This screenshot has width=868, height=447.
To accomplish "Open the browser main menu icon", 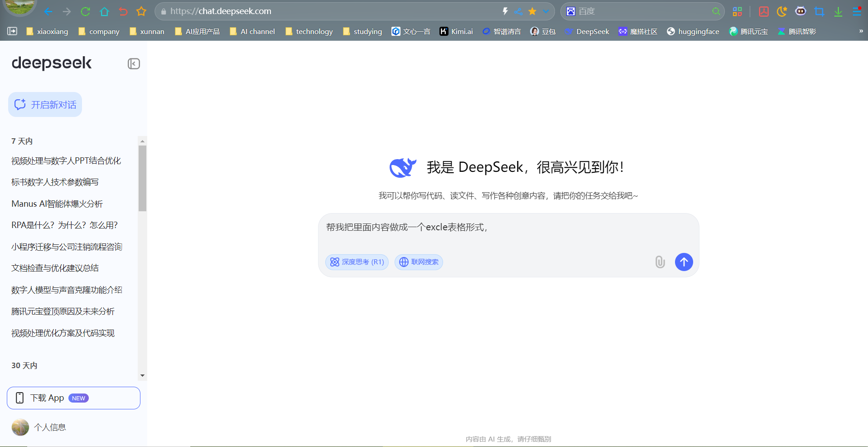I will [x=857, y=11].
